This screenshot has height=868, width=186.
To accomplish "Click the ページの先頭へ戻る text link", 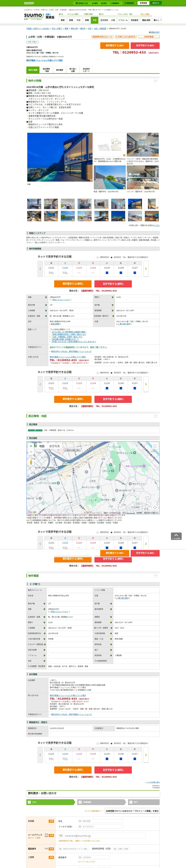I will 153,782.
